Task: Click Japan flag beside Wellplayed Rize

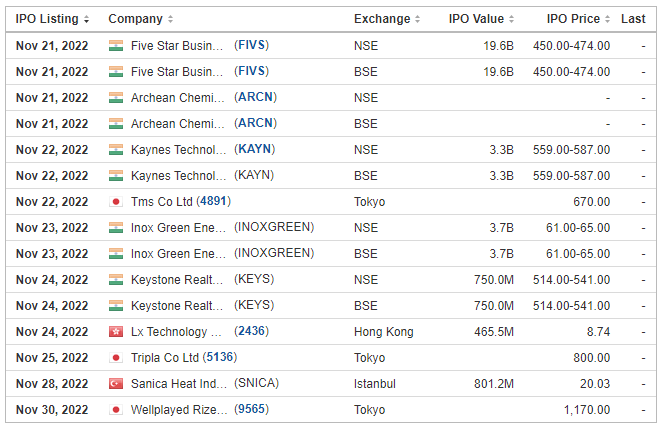Action: pos(116,410)
